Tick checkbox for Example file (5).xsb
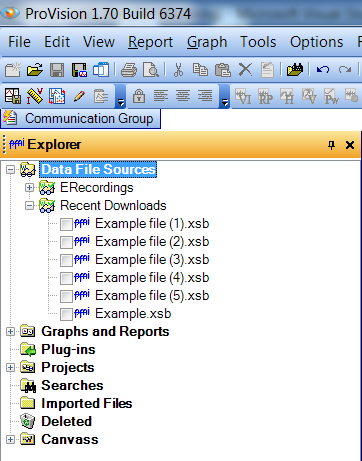 (x=66, y=297)
